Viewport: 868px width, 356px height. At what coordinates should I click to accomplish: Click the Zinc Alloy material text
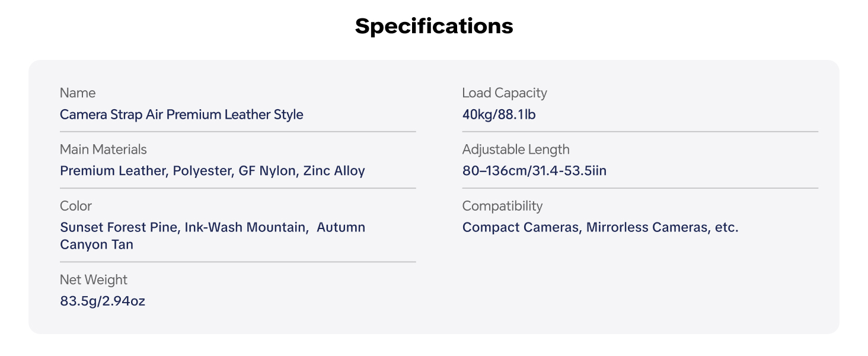point(334,171)
